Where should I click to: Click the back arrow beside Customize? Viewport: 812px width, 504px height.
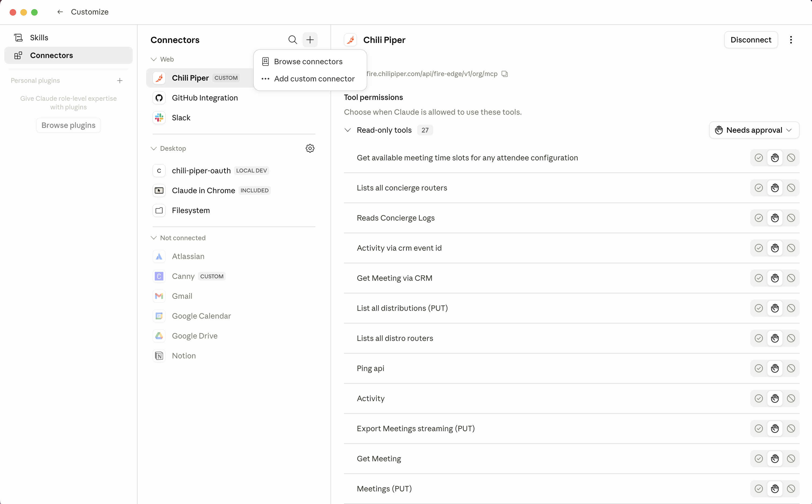(60, 12)
